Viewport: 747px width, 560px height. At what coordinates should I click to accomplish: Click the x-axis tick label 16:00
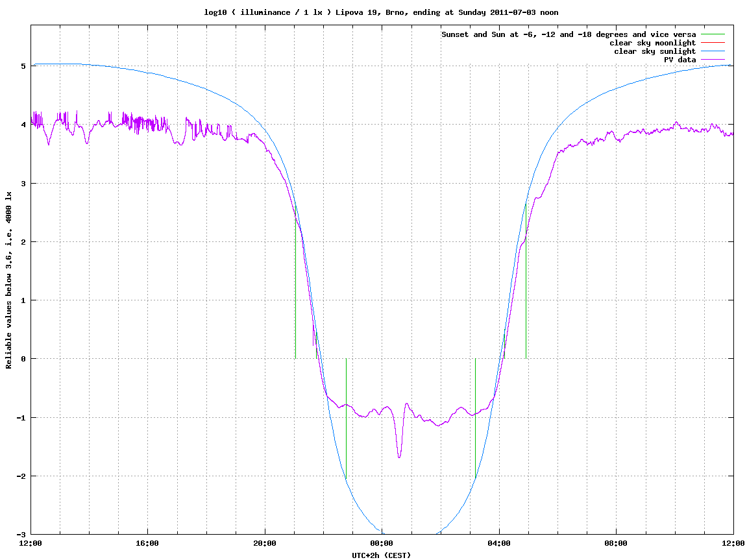(148, 543)
